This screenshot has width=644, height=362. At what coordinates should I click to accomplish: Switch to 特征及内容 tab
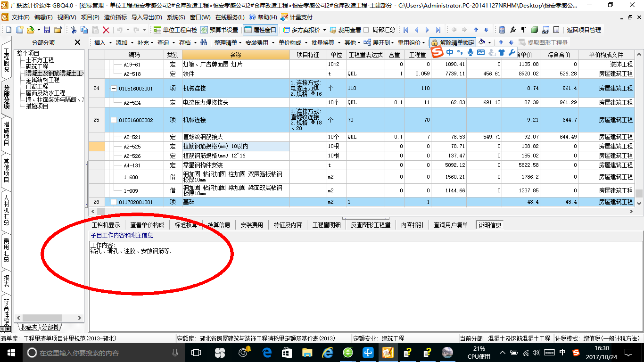288,225
